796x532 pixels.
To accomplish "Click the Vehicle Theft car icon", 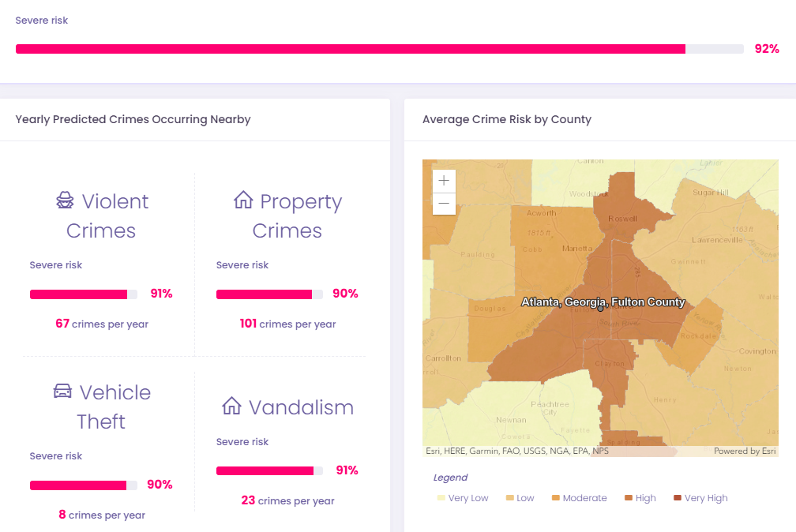I will coord(62,391).
